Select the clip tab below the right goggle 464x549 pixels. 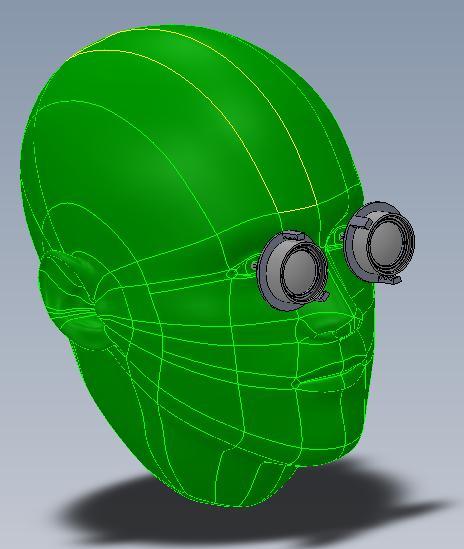coord(391,279)
